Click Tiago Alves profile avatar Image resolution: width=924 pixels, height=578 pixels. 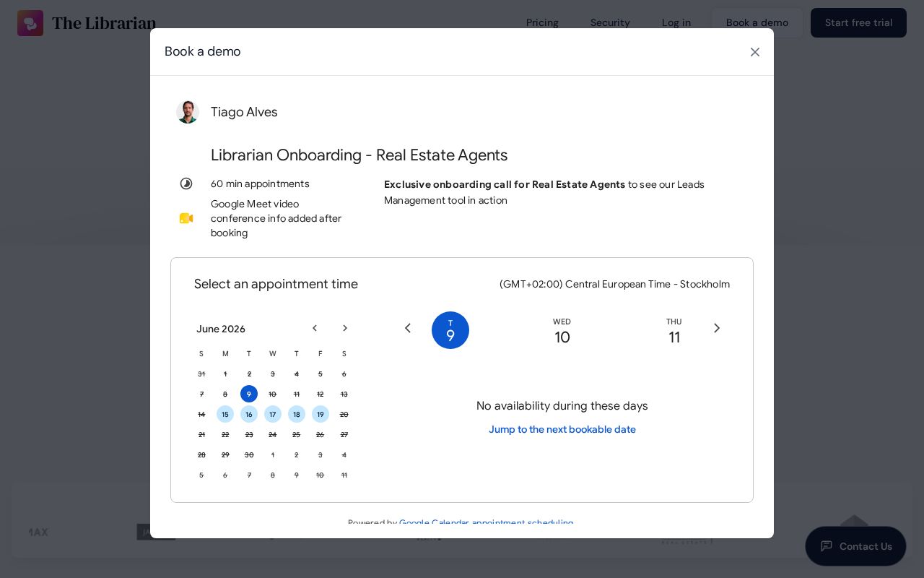(x=188, y=112)
